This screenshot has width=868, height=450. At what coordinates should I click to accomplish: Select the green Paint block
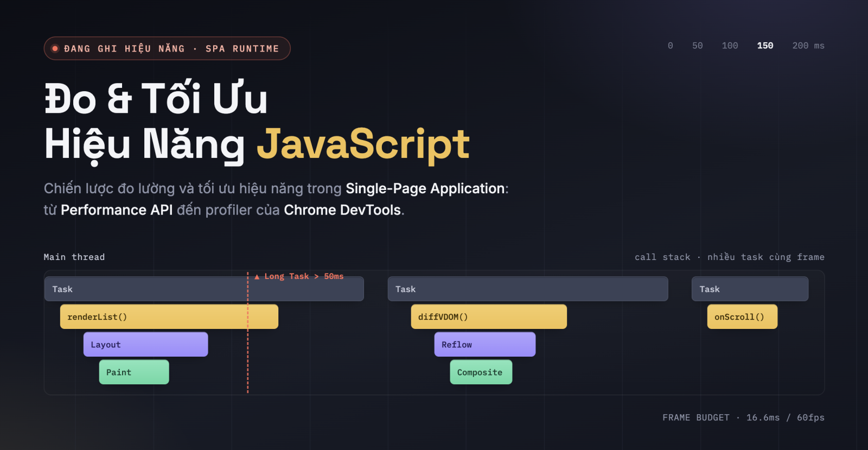click(x=134, y=372)
